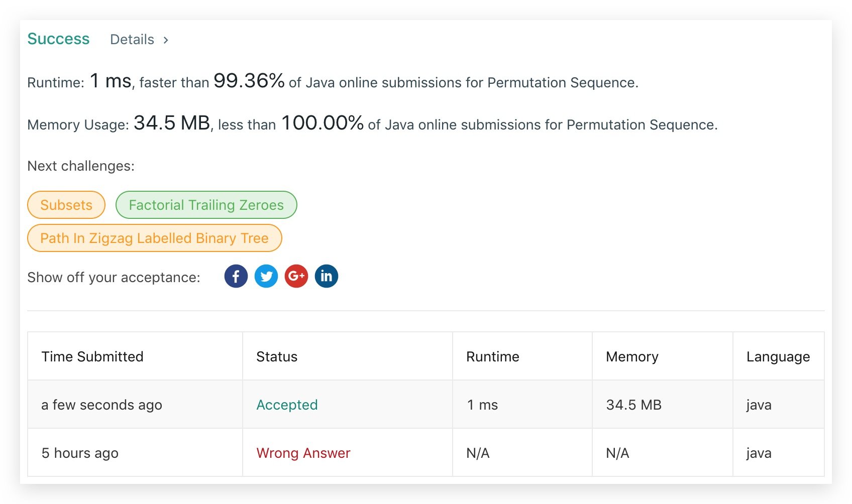
Task: Click the Success status heading
Action: click(58, 39)
